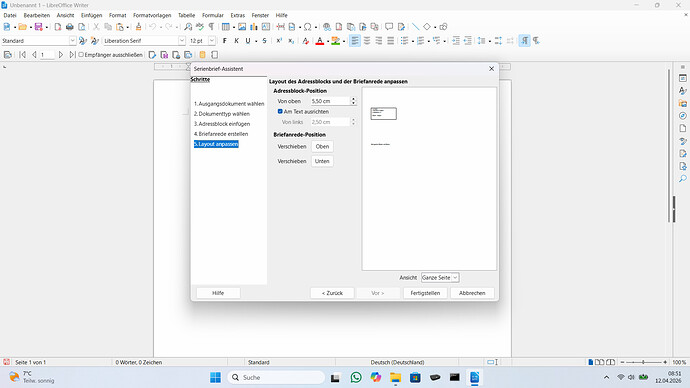The height and width of the screenshot is (388, 690).
Task: Click the Italic K icon
Action: (236, 41)
